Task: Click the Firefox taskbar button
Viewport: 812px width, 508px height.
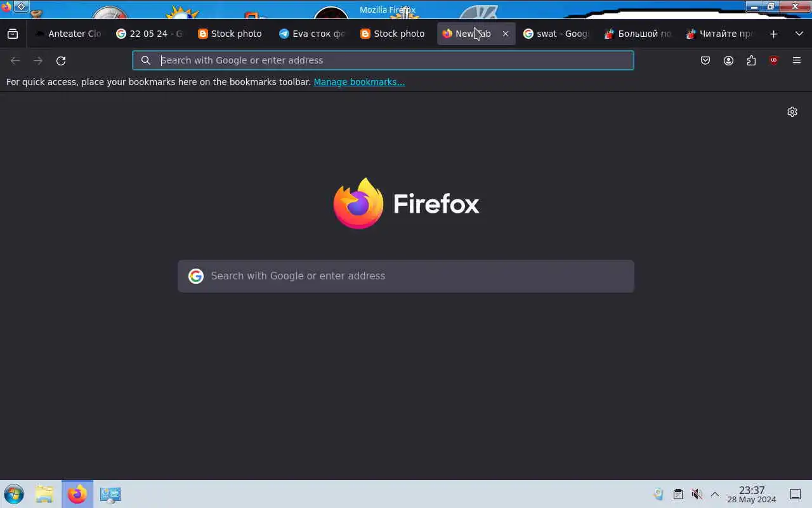Action: coord(77,494)
